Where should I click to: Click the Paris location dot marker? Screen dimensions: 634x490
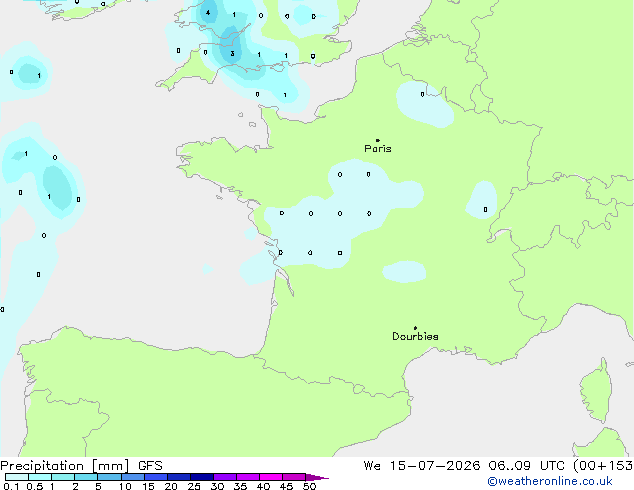pyautogui.click(x=378, y=140)
